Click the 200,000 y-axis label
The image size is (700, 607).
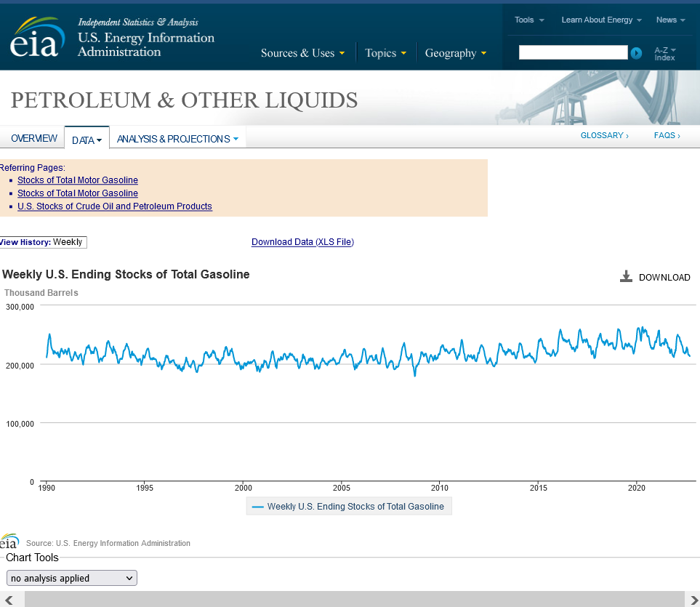pos(20,366)
